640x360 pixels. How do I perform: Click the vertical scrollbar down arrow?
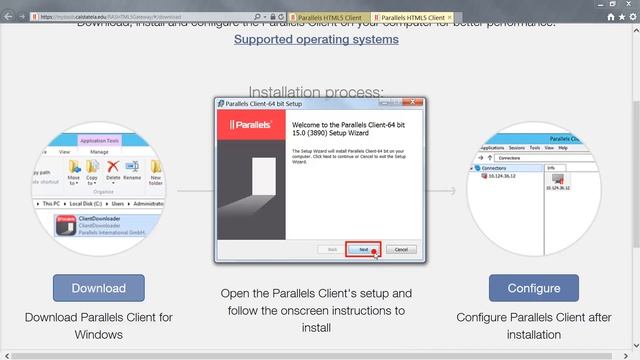636,346
